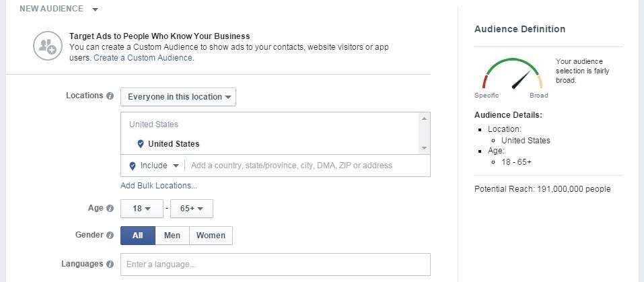644x282 pixels.
Task: Click the Locations info icon
Action: tap(110, 96)
